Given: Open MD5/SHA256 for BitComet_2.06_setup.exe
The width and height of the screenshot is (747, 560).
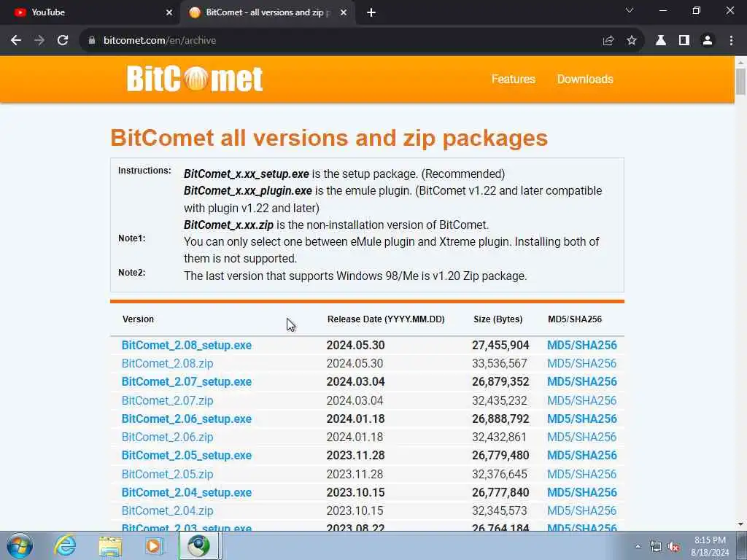Looking at the screenshot, I should [x=581, y=419].
